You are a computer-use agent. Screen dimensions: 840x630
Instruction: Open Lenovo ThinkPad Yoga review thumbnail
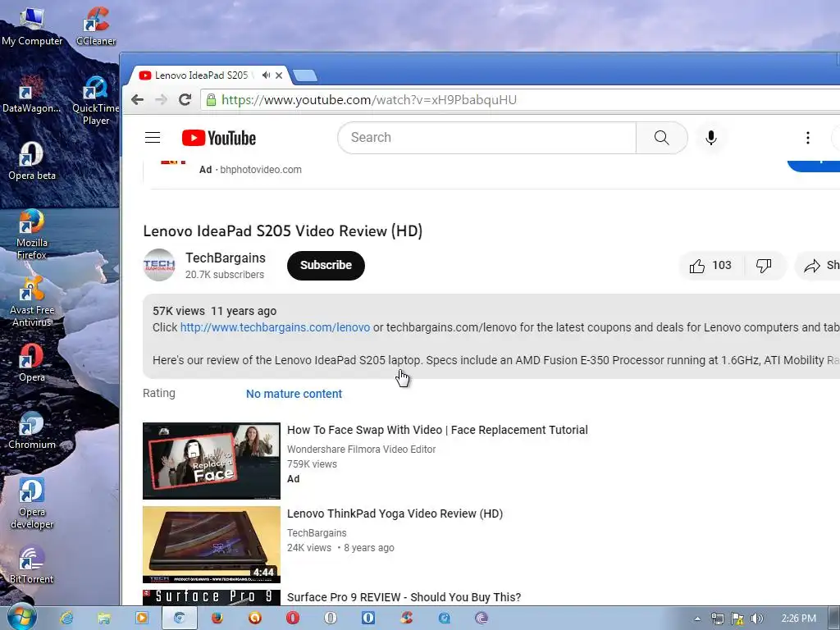tap(212, 545)
